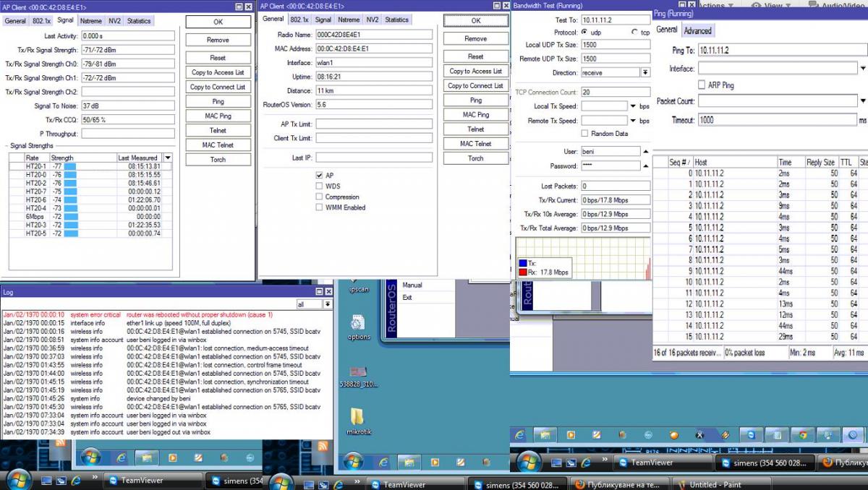Toggle the WDS checkbox
The image size is (868, 490).
pos(319,186)
